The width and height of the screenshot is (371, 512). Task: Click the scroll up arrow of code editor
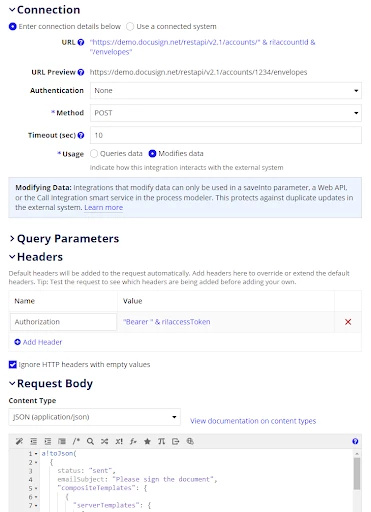357,454
